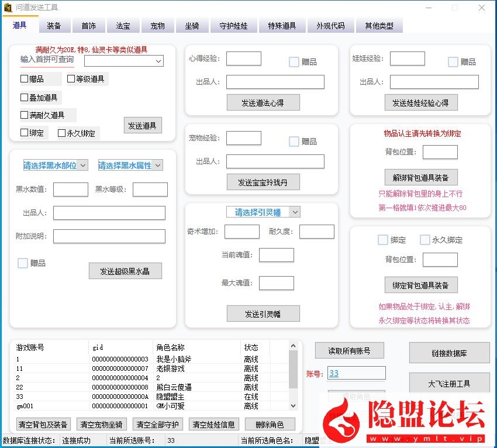Open the 请选择黑水属性 dropdown
Image resolution: width=497 pixels, height=448 pixels.
point(130,166)
